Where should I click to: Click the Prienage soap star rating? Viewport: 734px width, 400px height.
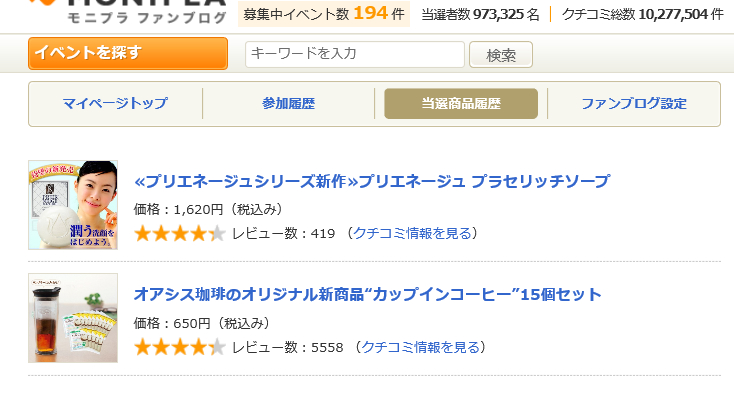point(179,234)
